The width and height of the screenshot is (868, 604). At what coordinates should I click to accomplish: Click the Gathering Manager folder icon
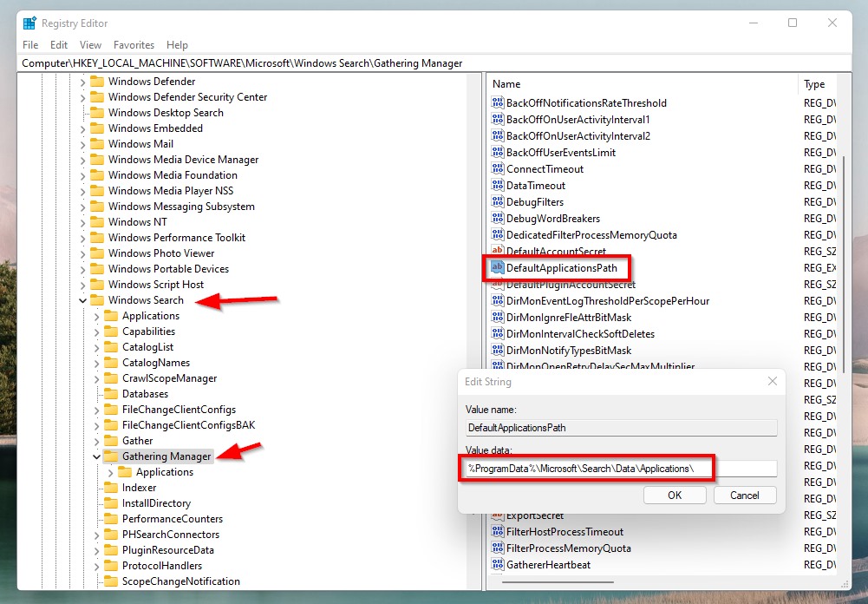111,456
